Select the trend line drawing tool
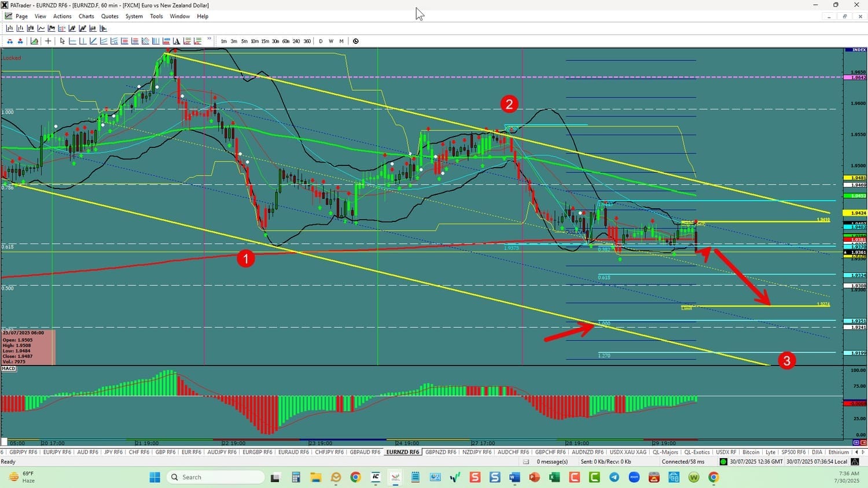Image resolution: width=868 pixels, height=488 pixels. click(x=93, y=41)
